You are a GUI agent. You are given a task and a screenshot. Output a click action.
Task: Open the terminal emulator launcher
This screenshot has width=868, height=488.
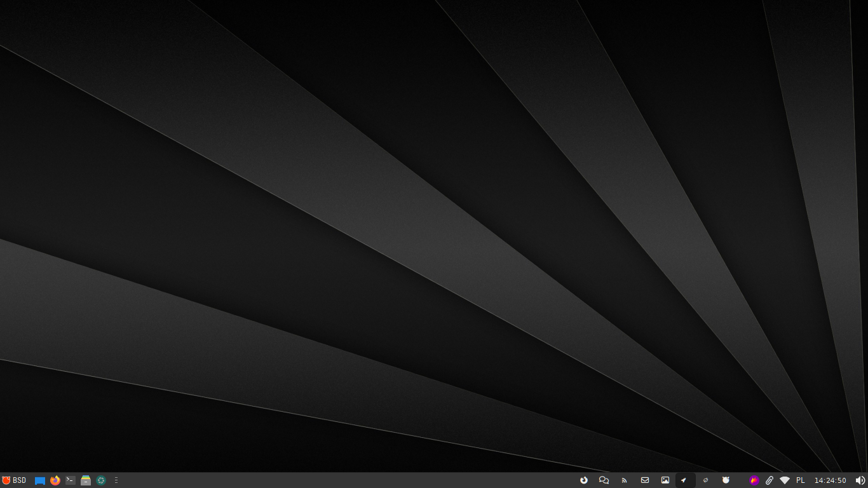pos(71,480)
